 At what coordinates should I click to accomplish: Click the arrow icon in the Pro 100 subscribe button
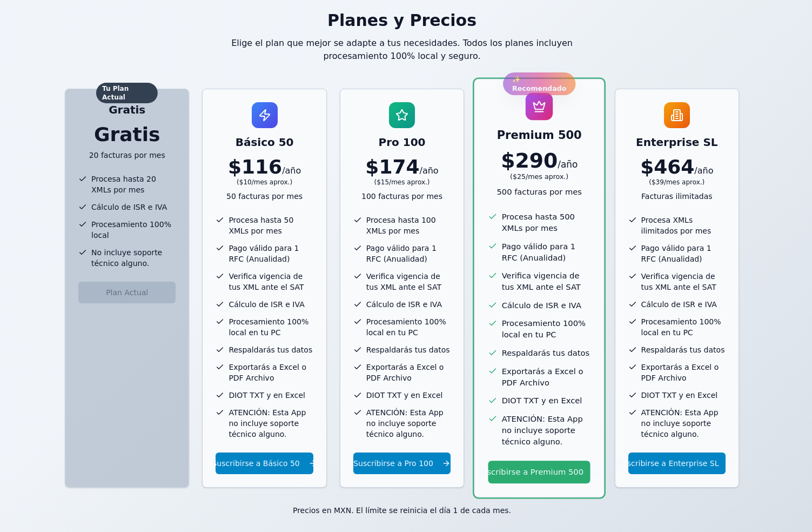point(446,463)
